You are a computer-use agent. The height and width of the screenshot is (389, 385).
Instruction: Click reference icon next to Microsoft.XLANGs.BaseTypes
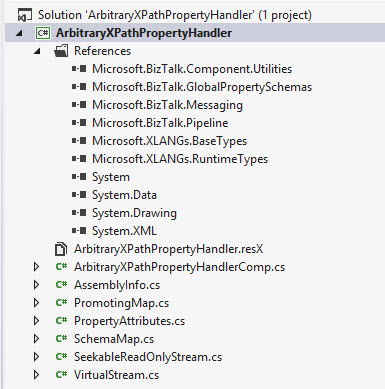(79, 141)
